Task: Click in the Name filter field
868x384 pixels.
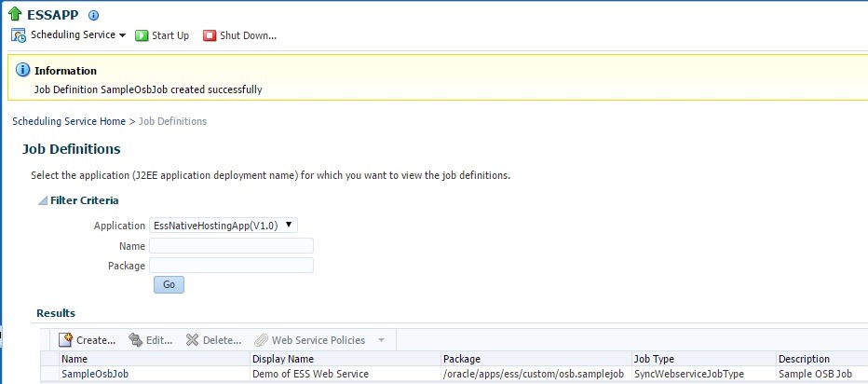Action: pyautogui.click(x=231, y=246)
